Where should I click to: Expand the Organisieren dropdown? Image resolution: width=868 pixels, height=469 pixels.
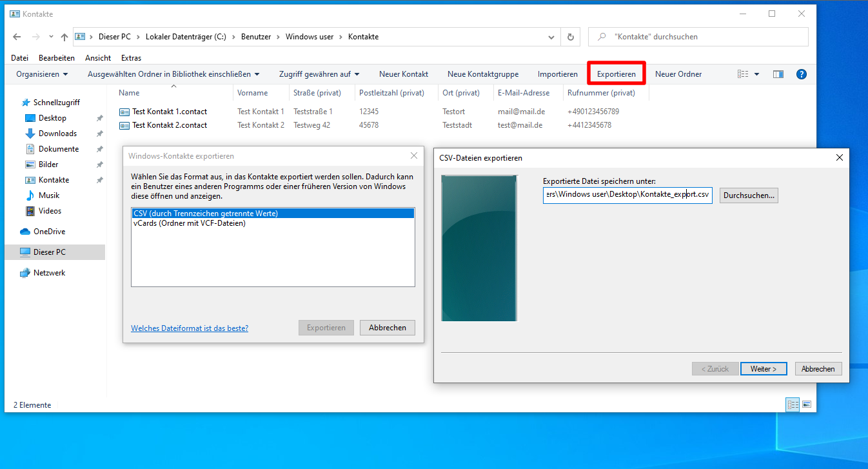coord(42,74)
